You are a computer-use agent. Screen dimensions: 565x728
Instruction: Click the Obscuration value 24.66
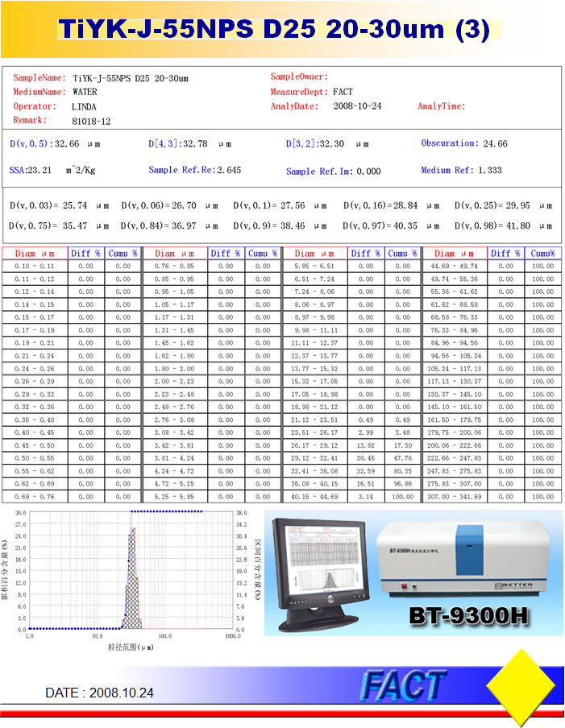click(x=496, y=144)
